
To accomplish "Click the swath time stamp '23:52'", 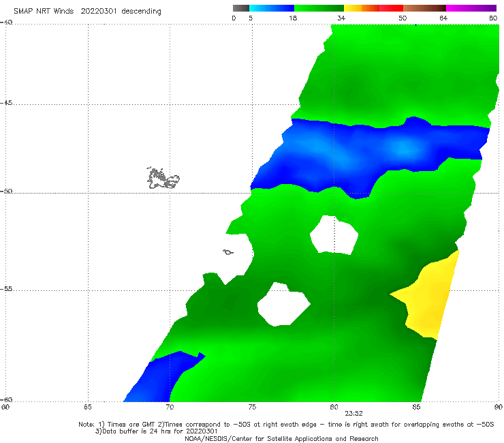I will pos(353,414).
